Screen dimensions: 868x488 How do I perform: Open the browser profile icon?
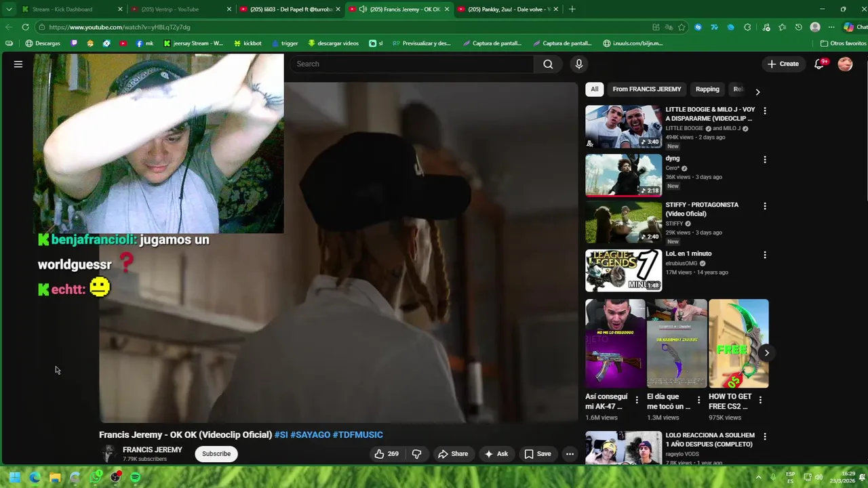pos(815,27)
